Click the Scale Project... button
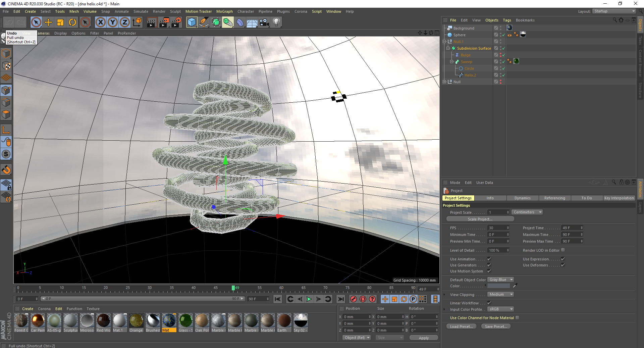The image size is (644, 348). (480, 219)
